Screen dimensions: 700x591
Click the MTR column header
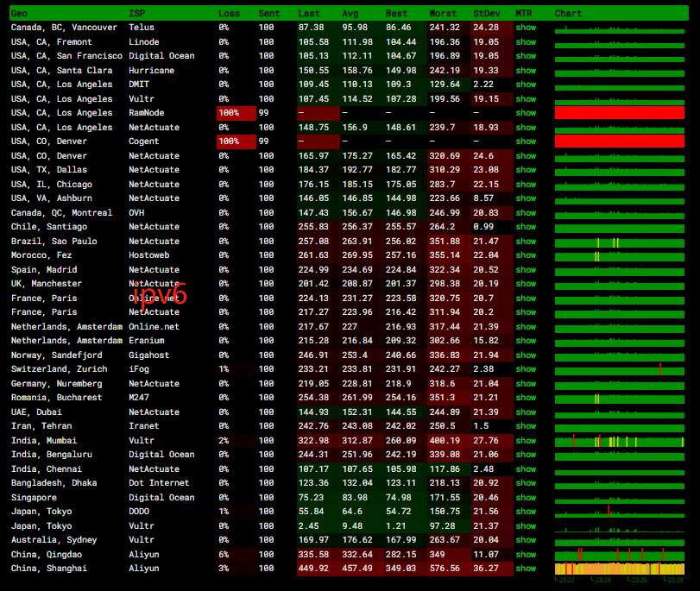[x=524, y=14]
